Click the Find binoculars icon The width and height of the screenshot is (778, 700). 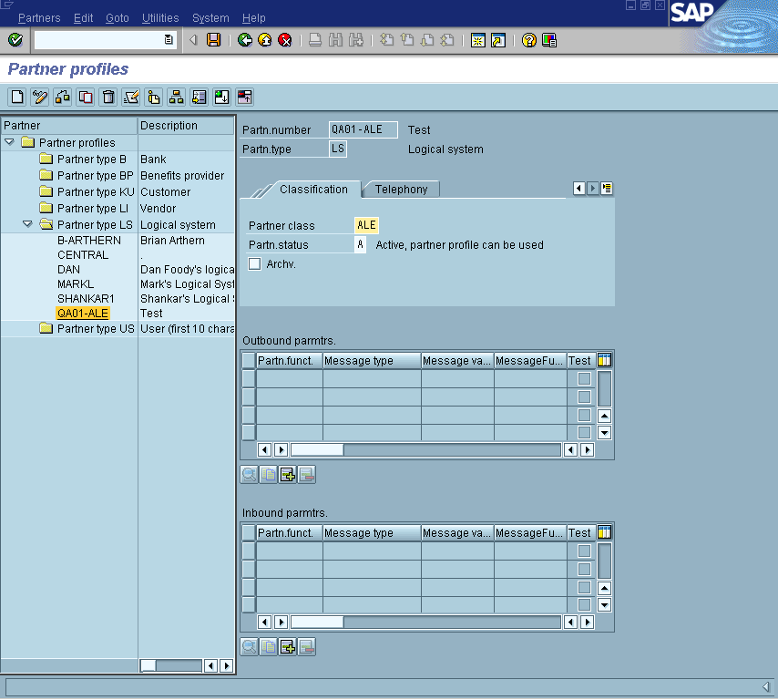tap(335, 40)
